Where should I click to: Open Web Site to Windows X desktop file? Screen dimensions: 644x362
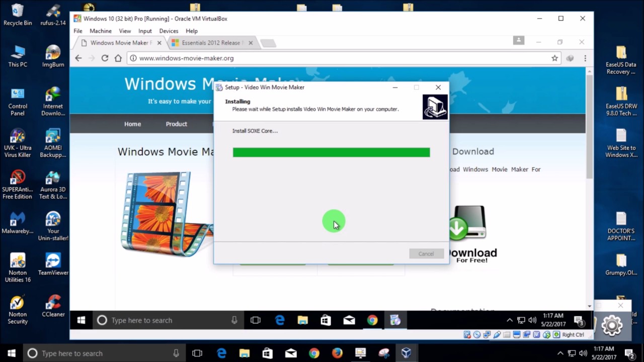click(621, 144)
